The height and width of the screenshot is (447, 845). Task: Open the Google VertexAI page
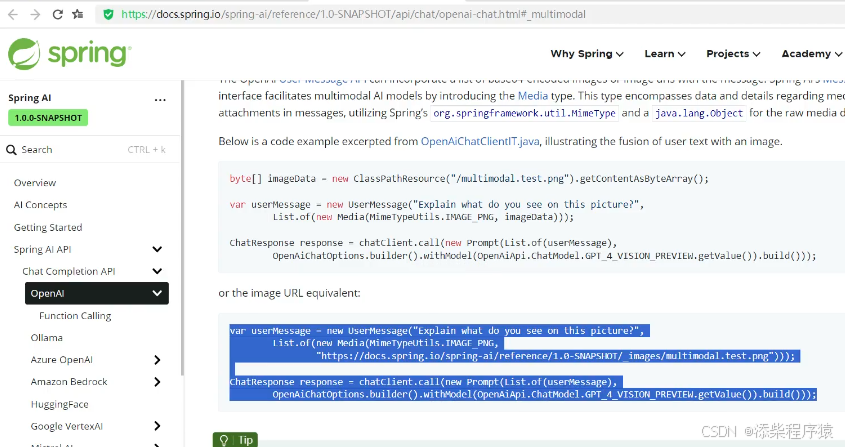pyautogui.click(x=66, y=427)
